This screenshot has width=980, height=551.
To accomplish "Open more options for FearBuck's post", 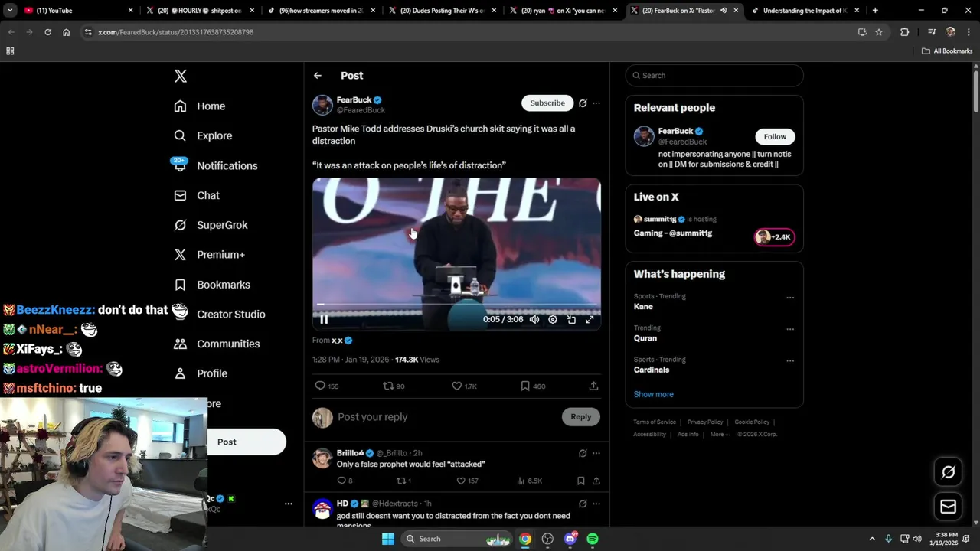I will coord(596,103).
